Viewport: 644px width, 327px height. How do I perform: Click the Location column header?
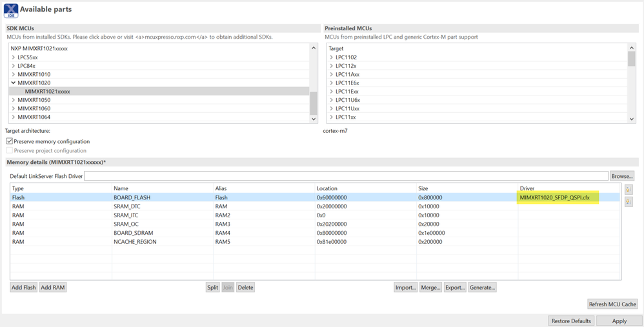[365, 188]
